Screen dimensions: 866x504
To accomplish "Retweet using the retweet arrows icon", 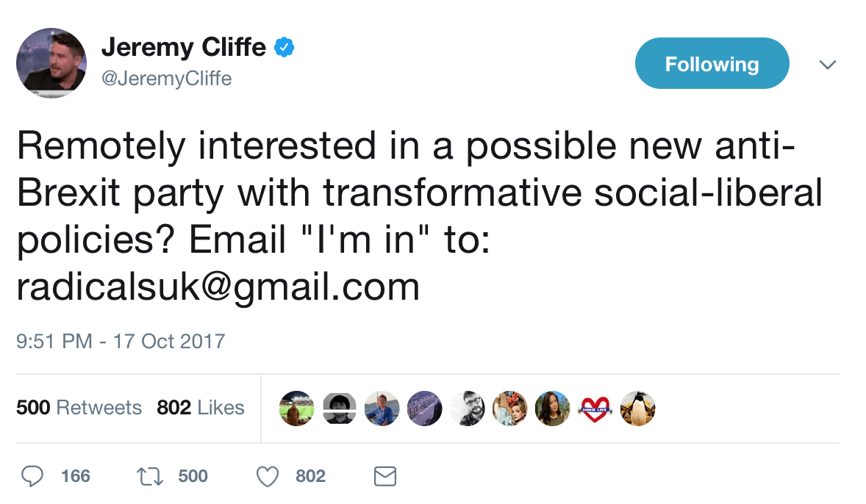I will [151, 476].
